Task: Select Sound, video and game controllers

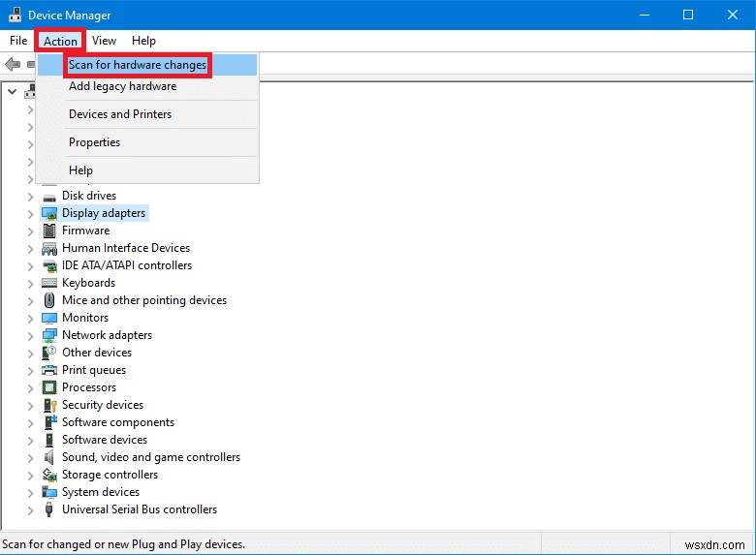Action: [x=151, y=457]
